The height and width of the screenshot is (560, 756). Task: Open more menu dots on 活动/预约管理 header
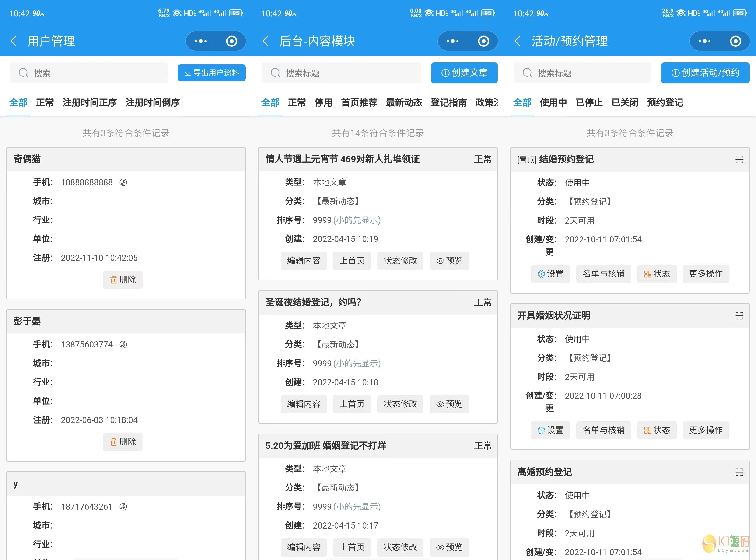point(704,41)
